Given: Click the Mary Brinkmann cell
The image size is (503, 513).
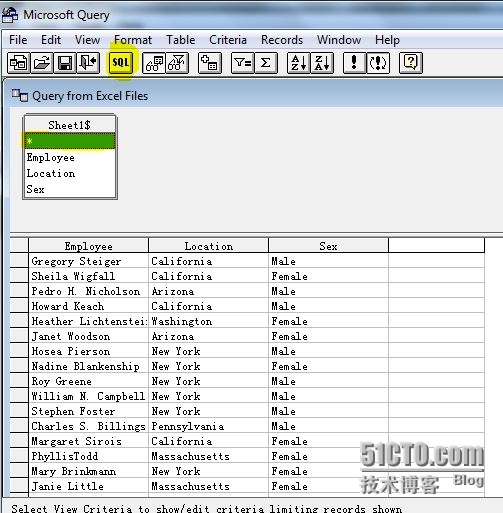Looking at the screenshot, I should [89, 471].
